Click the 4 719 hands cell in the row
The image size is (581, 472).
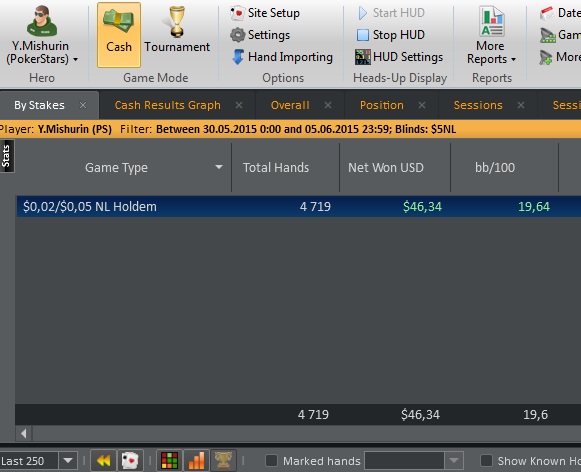[315, 206]
